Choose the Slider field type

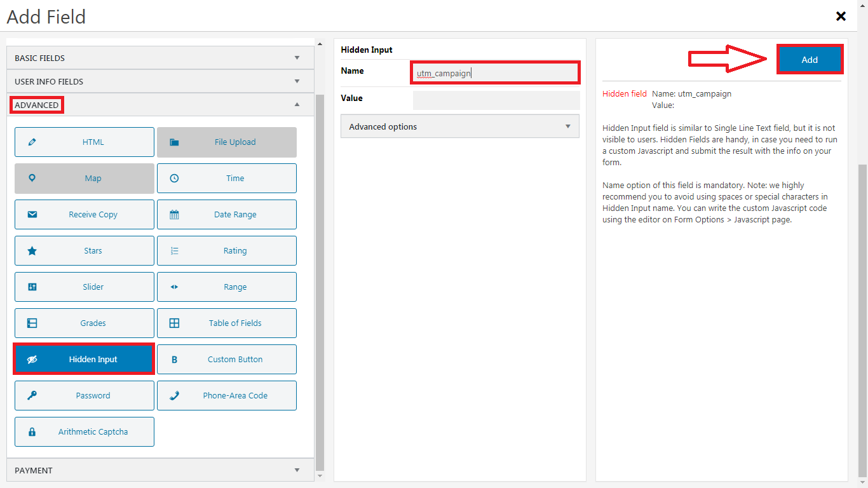(85, 287)
